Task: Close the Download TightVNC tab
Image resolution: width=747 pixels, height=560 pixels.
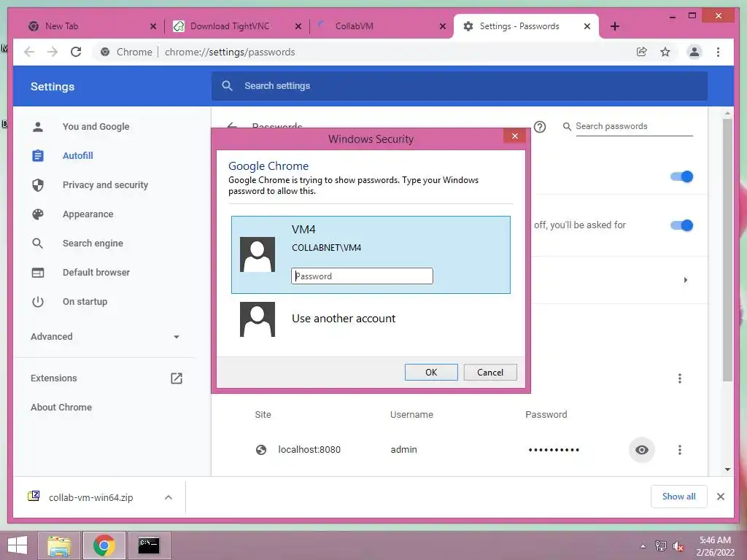Action: click(298, 26)
